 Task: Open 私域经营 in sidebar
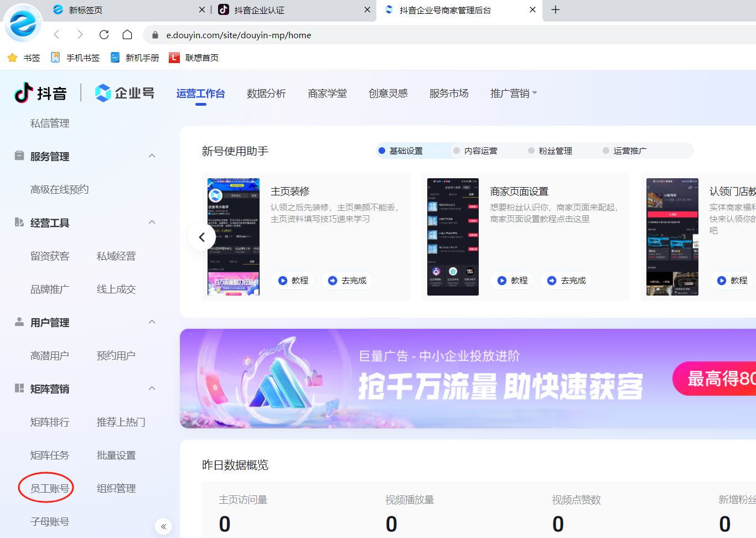[116, 256]
